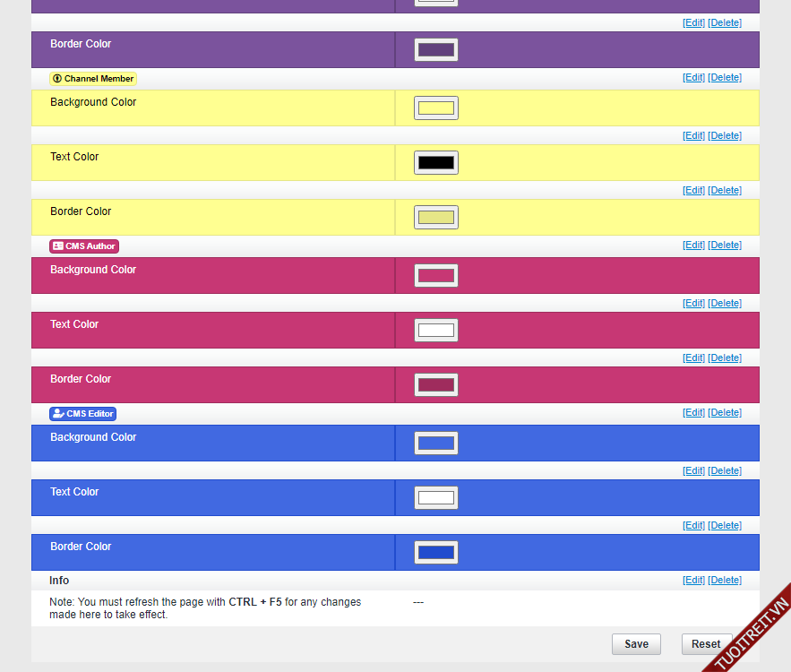Image resolution: width=791 pixels, height=672 pixels.
Task: Open Channel Member background color swatch
Action: 436,108
